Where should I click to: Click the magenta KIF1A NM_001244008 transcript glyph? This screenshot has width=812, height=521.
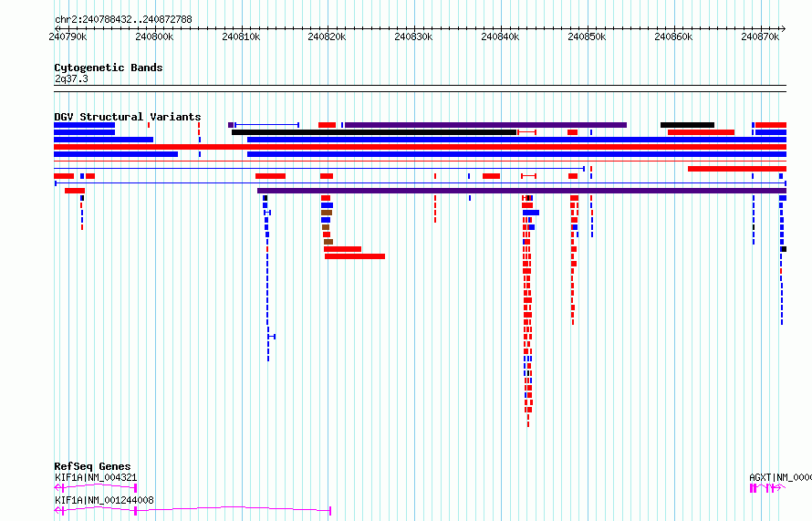[193, 511]
